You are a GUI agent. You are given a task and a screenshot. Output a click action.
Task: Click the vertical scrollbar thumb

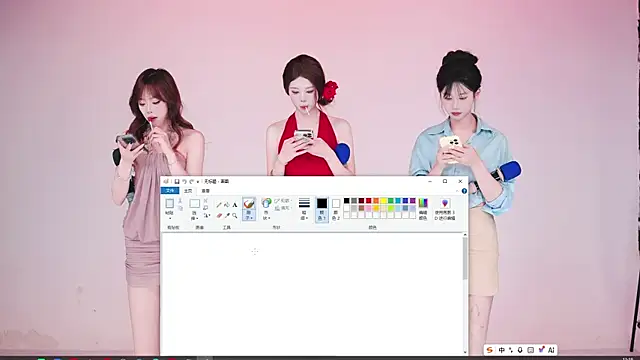coord(465,259)
